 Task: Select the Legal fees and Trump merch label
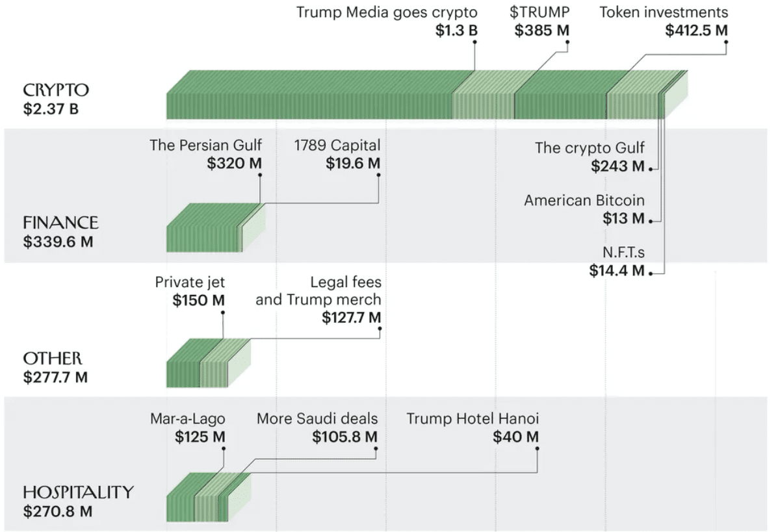318,292
